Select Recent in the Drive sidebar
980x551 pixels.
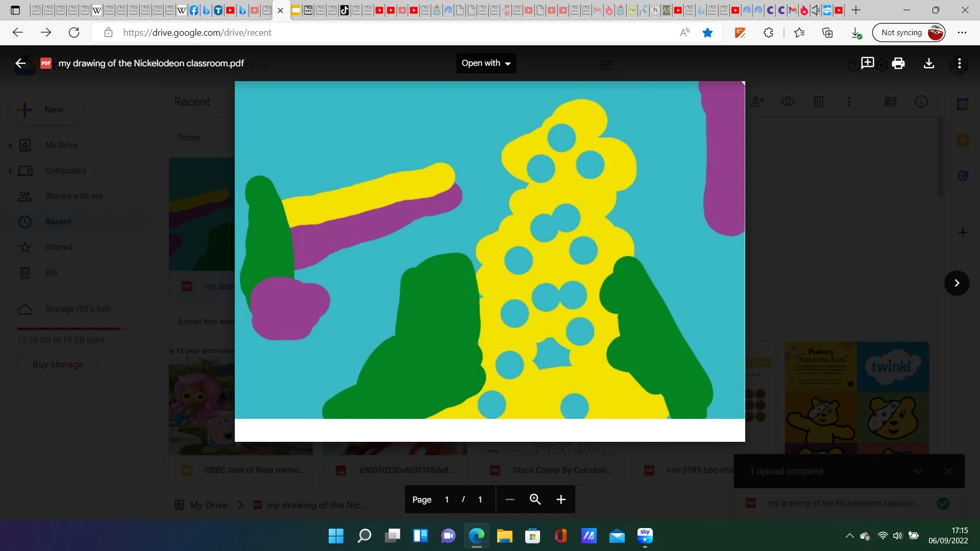(58, 221)
